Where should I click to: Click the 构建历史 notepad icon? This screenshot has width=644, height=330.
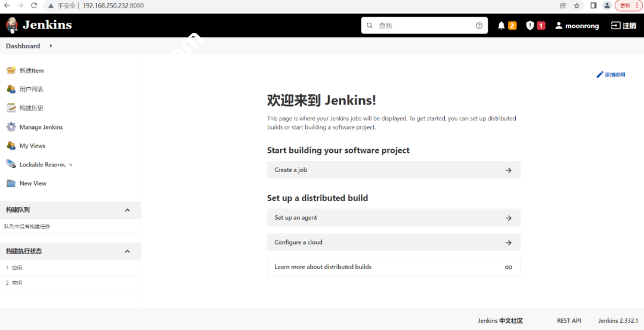click(x=11, y=108)
